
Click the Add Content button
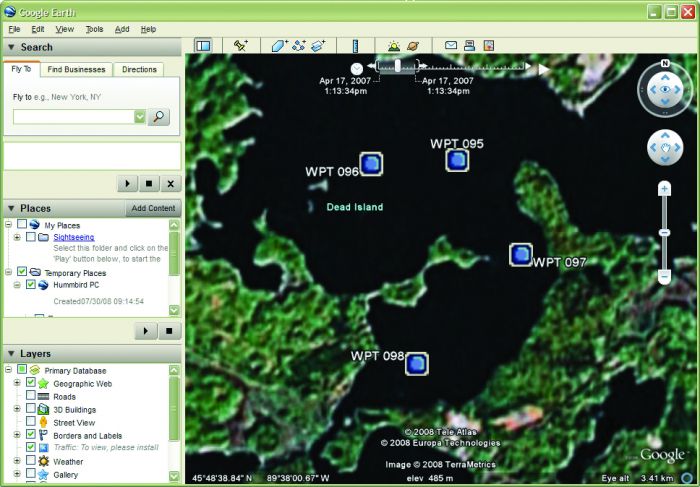tap(153, 208)
